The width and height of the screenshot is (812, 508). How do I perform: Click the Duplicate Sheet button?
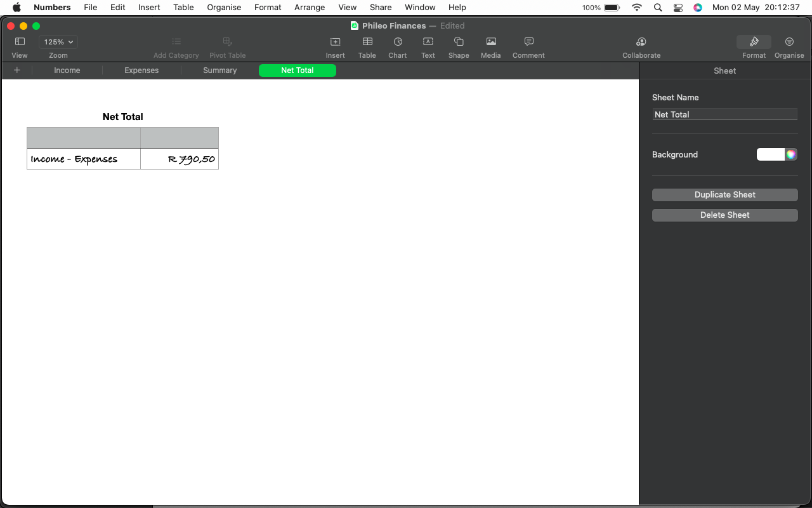tap(725, 195)
